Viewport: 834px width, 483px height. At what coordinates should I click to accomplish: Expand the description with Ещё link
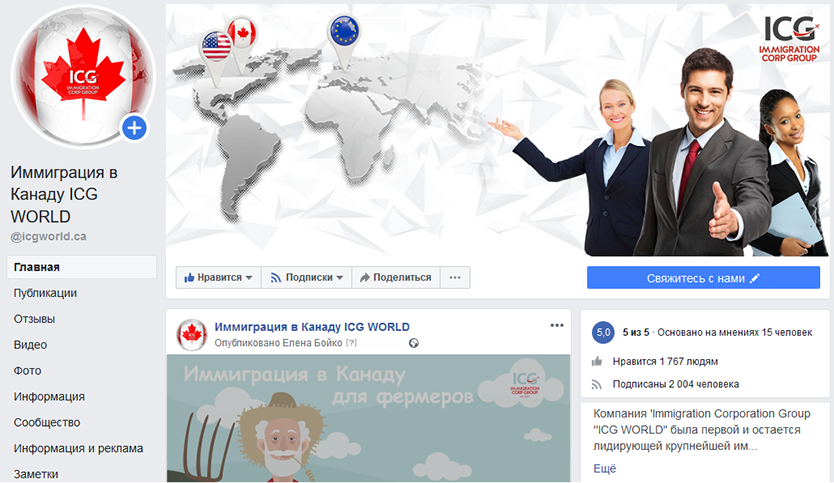coord(605,468)
